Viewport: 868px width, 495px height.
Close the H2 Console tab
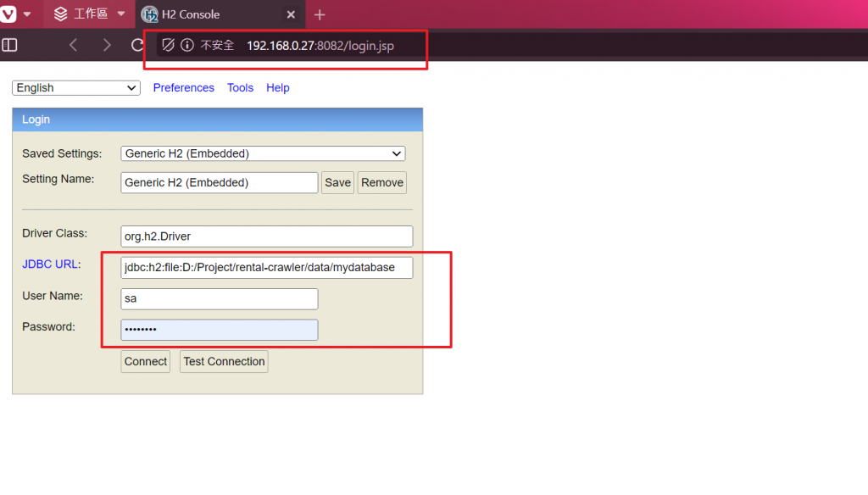[291, 15]
